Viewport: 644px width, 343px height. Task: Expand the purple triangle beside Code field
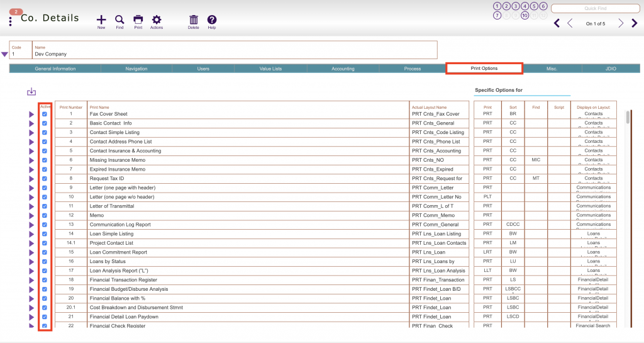pyautogui.click(x=4, y=54)
